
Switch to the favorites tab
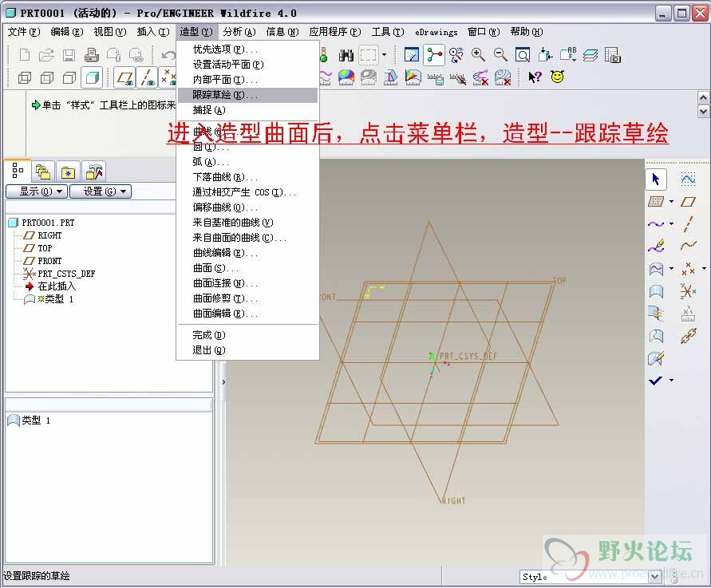(x=68, y=172)
